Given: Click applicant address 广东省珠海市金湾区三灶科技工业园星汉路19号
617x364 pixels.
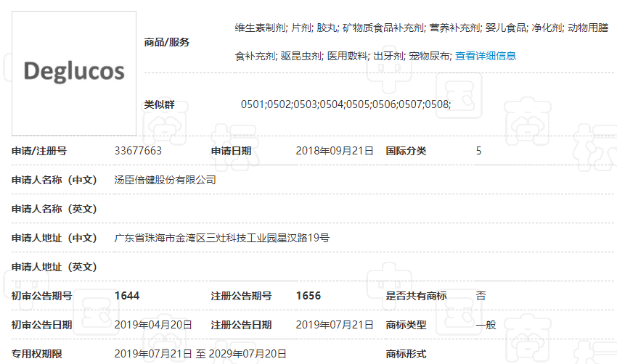Looking at the screenshot, I should click(222, 239).
